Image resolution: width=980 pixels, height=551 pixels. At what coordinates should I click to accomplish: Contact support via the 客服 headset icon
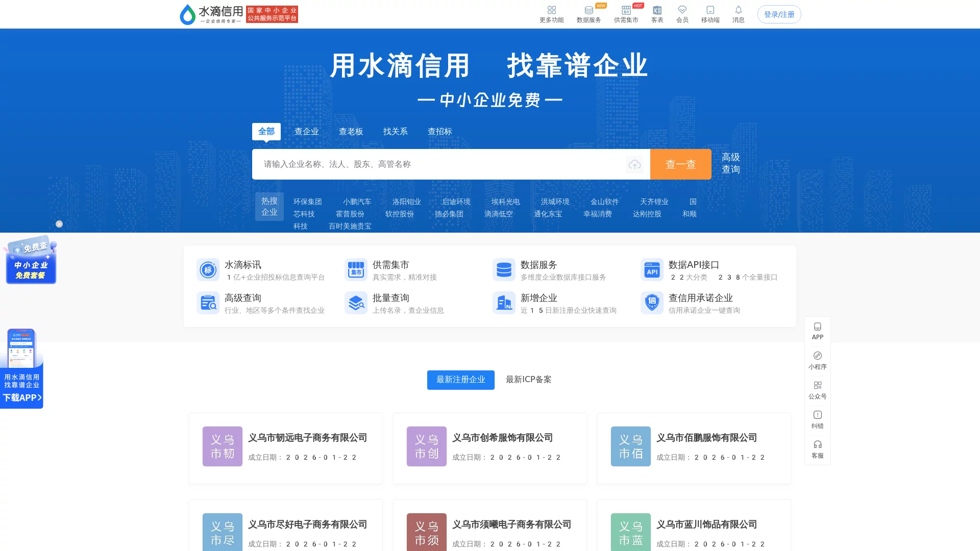pos(818,449)
